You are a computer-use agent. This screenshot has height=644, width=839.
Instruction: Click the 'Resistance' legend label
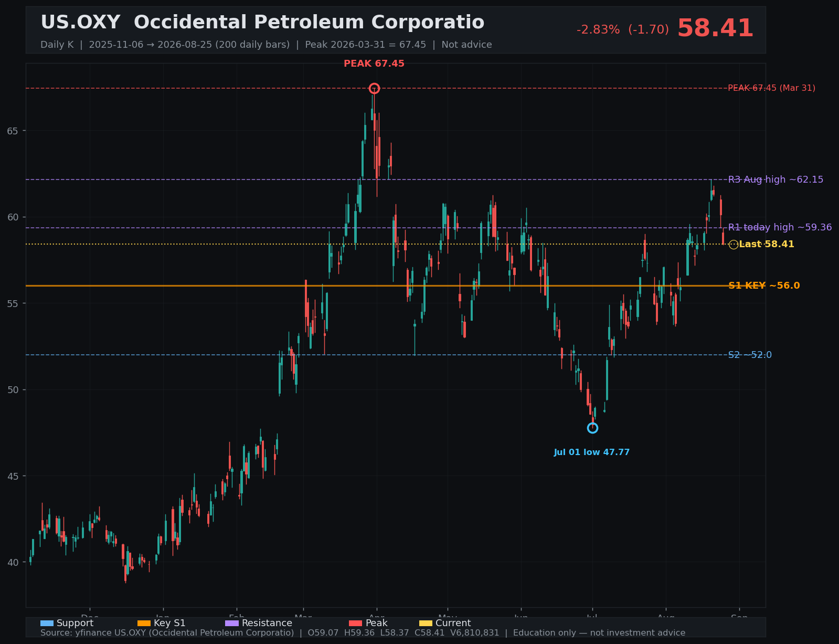pos(267,624)
